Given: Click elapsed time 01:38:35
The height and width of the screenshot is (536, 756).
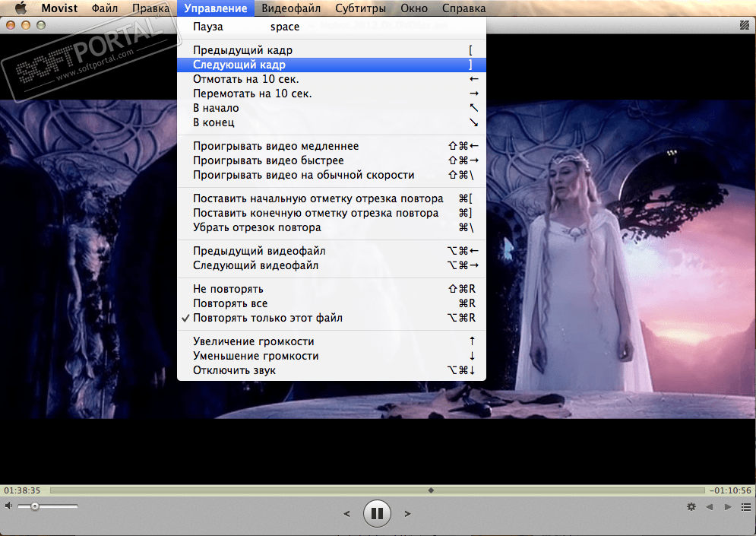Looking at the screenshot, I should coord(22,490).
